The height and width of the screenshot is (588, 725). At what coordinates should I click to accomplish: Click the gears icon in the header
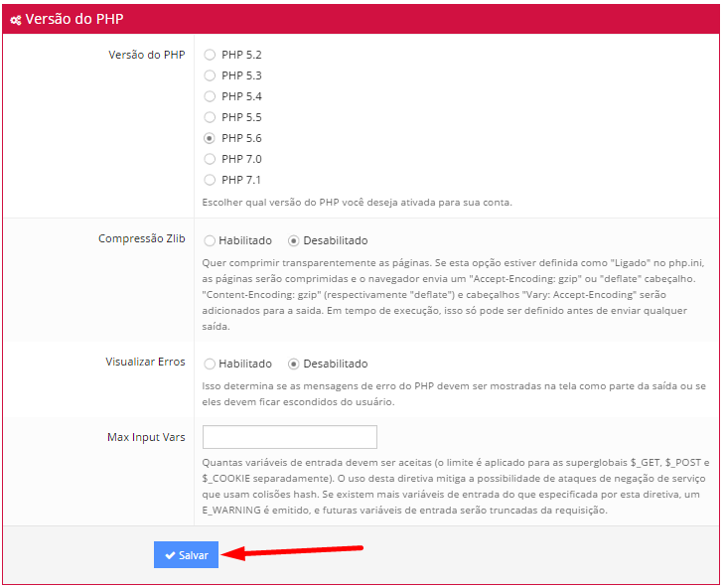16,19
